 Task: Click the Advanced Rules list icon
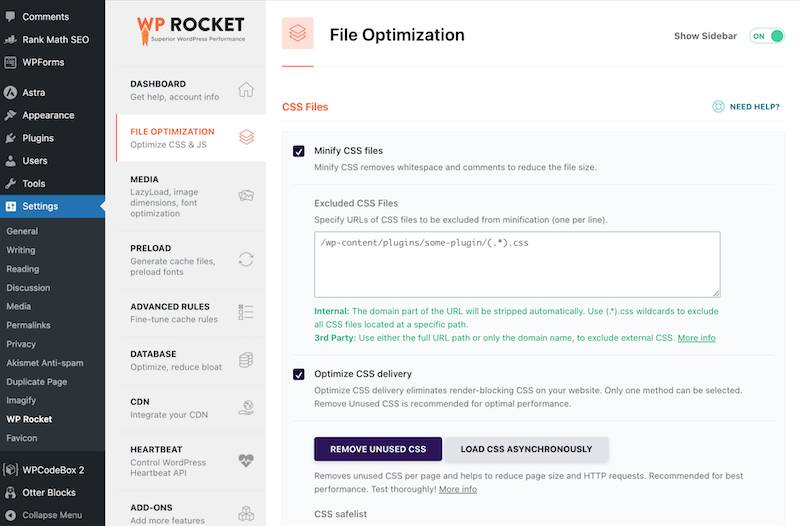246,312
